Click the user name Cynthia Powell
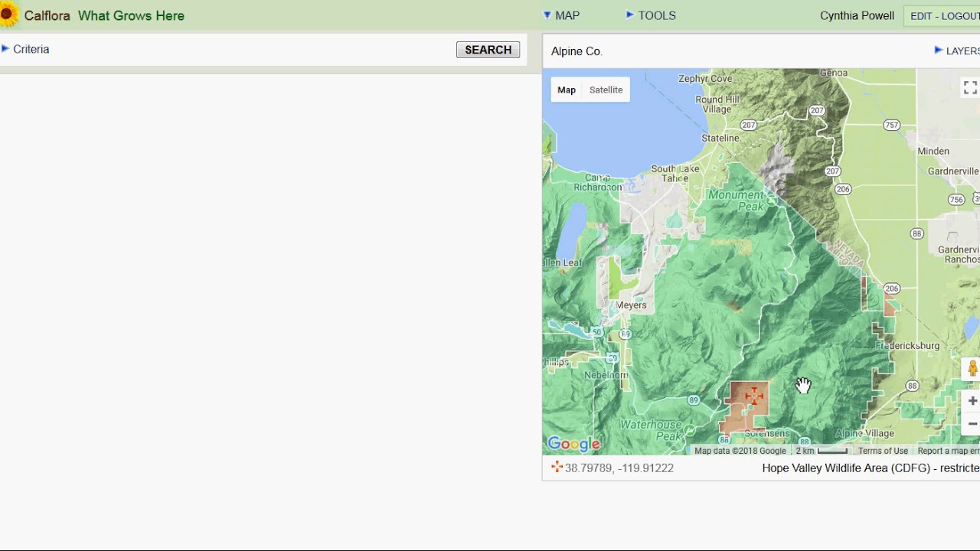 point(857,15)
